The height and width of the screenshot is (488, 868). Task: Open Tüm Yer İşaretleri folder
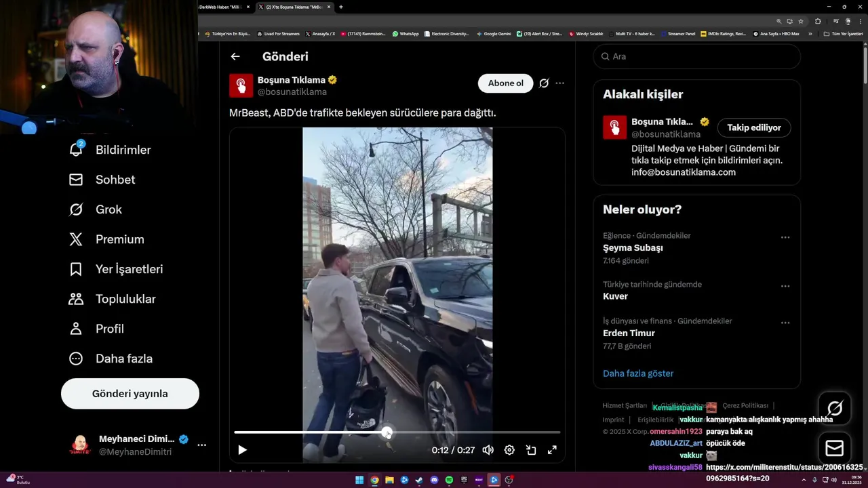(844, 33)
